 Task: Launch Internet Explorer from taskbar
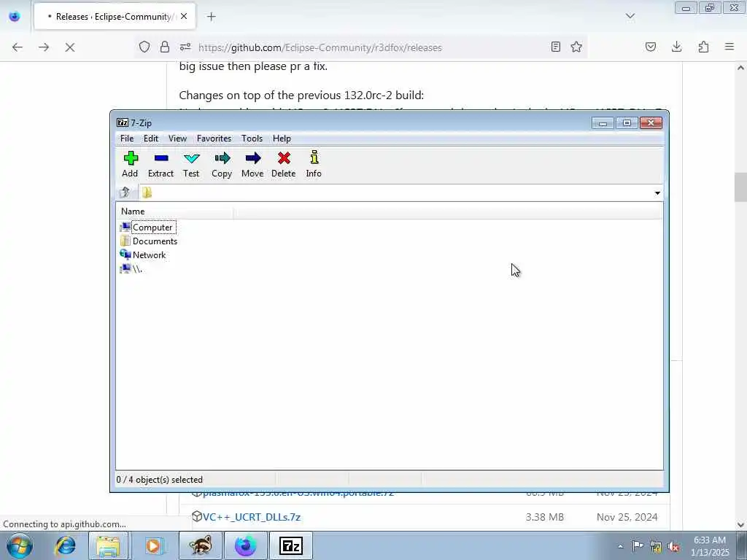65,545
